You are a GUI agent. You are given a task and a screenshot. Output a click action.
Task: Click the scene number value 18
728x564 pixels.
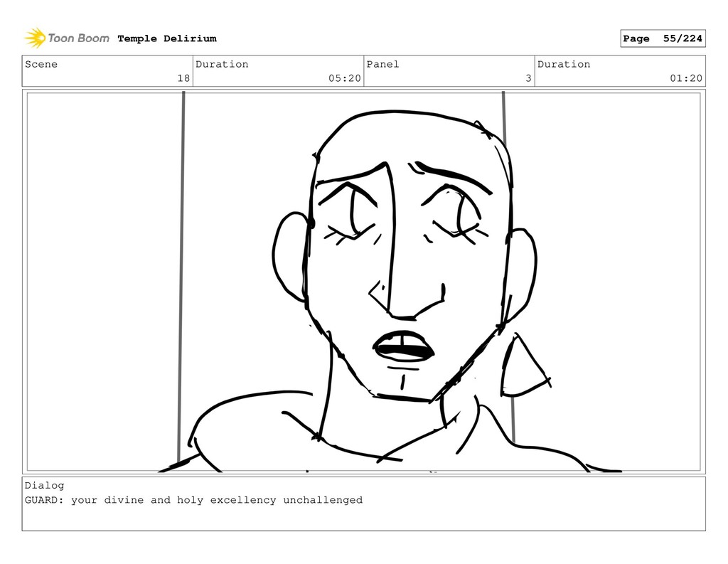[x=184, y=78]
